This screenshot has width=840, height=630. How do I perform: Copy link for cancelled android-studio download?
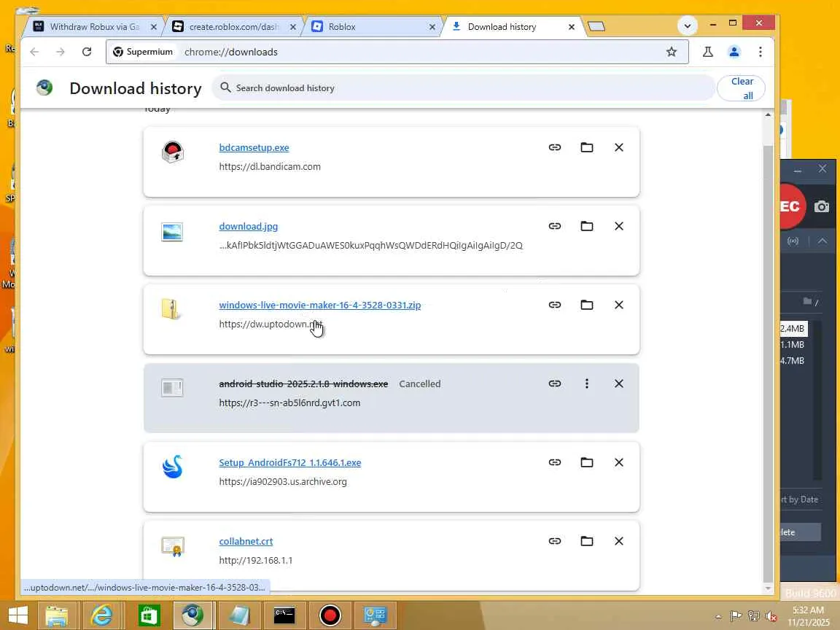[554, 384]
